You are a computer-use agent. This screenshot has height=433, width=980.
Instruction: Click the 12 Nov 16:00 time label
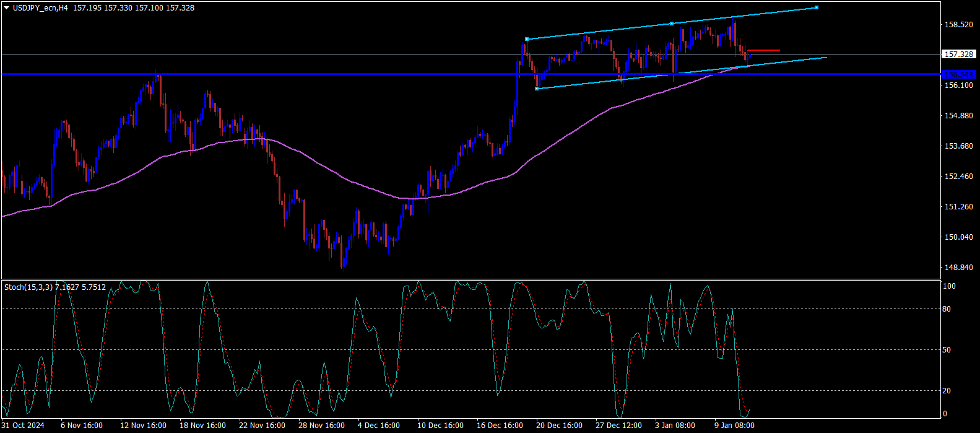[x=144, y=426]
